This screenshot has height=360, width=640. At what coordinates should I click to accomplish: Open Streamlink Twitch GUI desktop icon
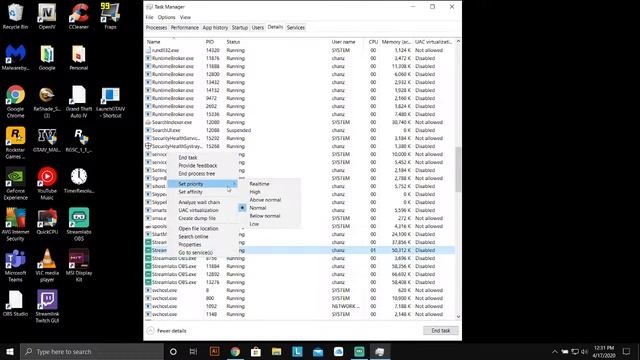point(47,307)
